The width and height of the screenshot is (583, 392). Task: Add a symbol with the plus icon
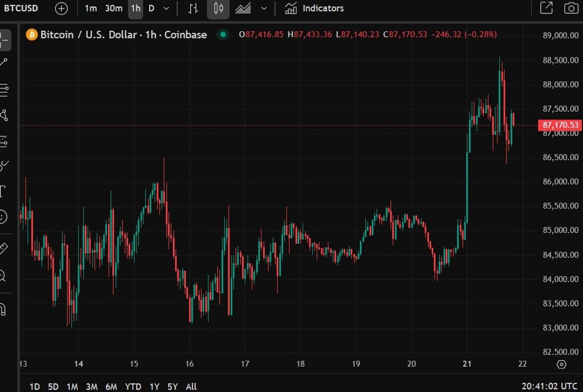pyautogui.click(x=62, y=8)
